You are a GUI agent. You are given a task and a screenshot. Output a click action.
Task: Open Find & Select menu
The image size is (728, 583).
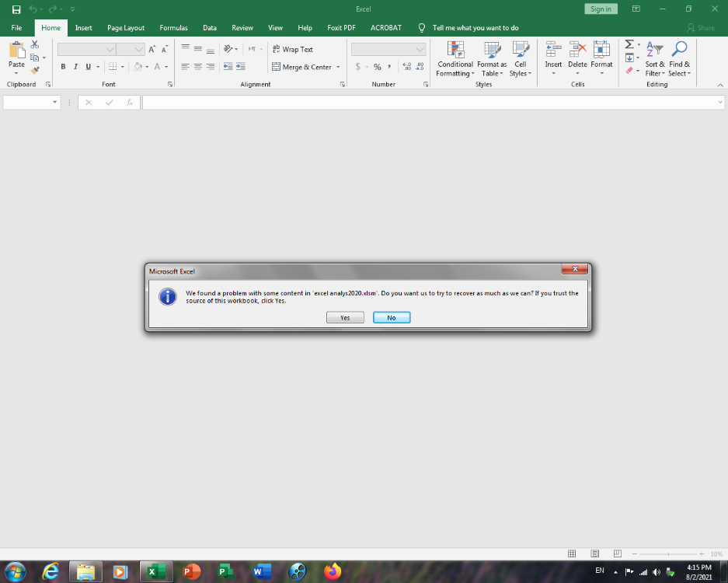(x=680, y=59)
